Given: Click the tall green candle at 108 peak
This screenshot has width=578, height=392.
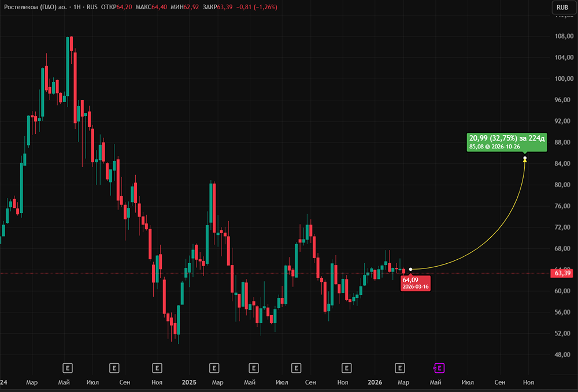Looking at the screenshot, I should coord(68,66).
